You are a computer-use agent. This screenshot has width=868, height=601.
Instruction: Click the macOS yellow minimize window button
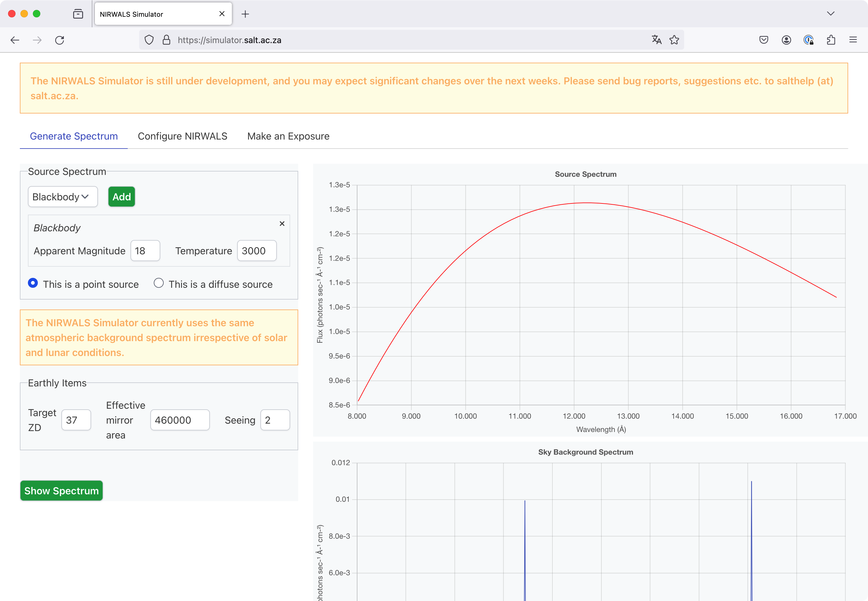coord(24,14)
